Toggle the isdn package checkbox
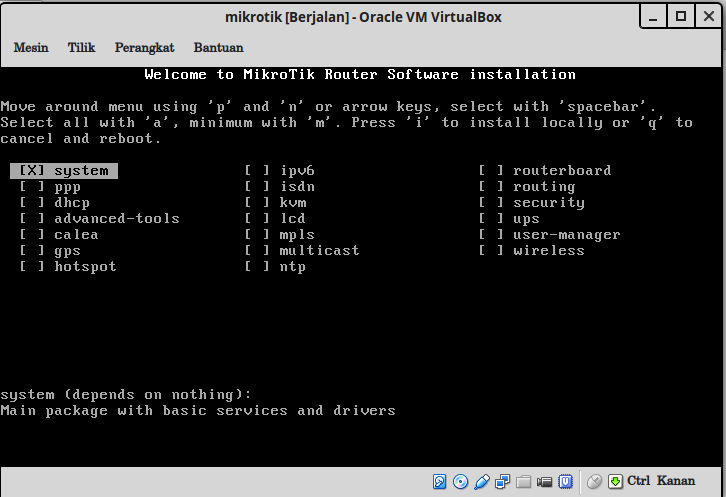This screenshot has width=726, height=497. point(257,187)
